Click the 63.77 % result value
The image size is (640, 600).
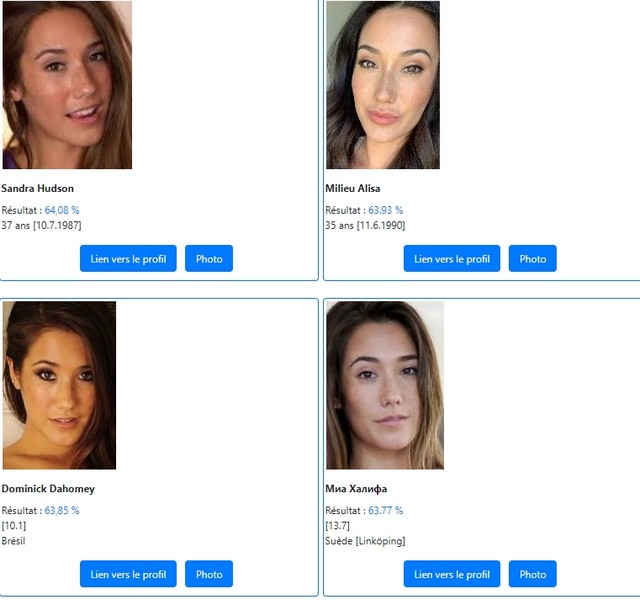(385, 510)
